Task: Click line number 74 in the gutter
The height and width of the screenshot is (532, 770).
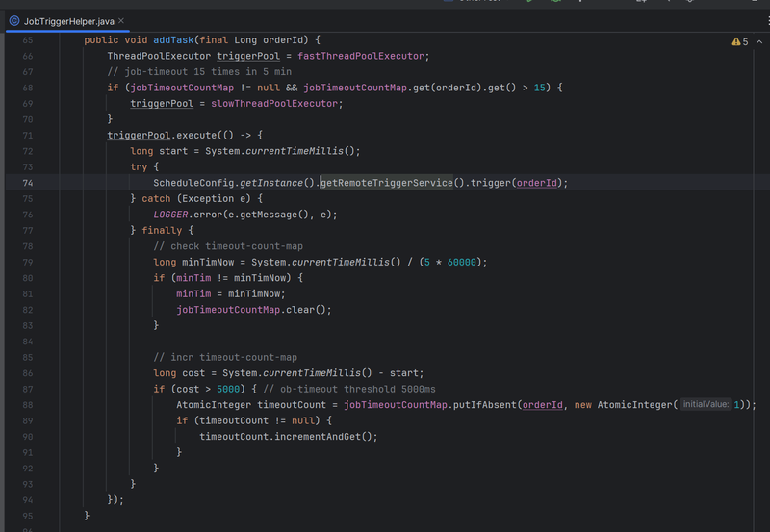Action: 28,183
